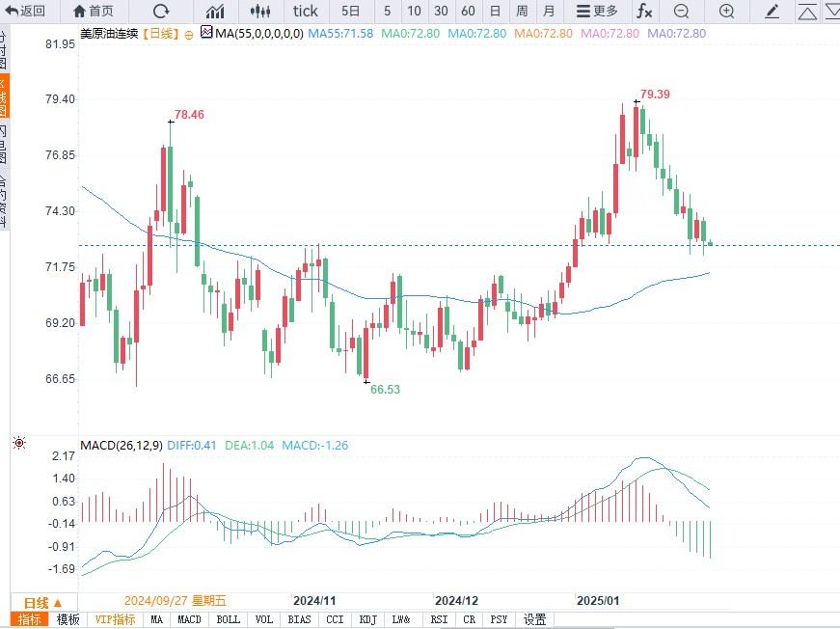The image size is (840, 629).
Task: Open the 日线 period selector at bottom
Action: (43, 603)
